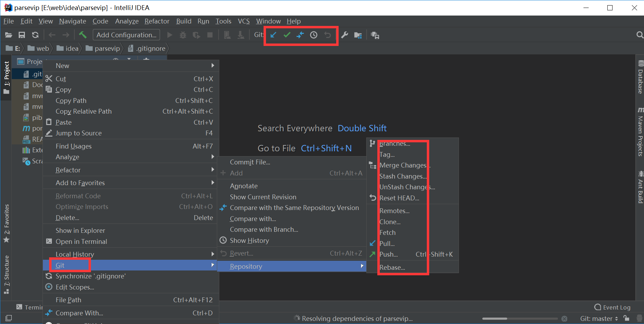Viewport: 644px width, 324px height.
Task: Open Project Structure toolbar icon
Action: click(358, 35)
